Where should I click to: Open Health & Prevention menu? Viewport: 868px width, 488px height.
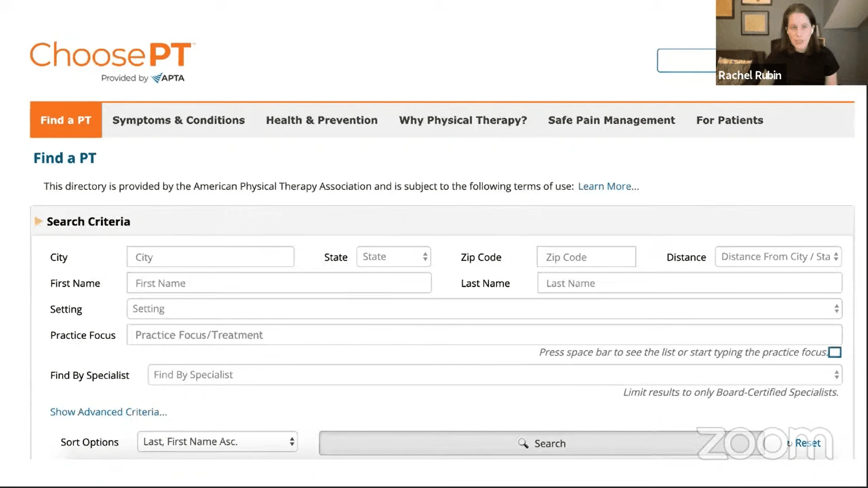pyautogui.click(x=322, y=120)
